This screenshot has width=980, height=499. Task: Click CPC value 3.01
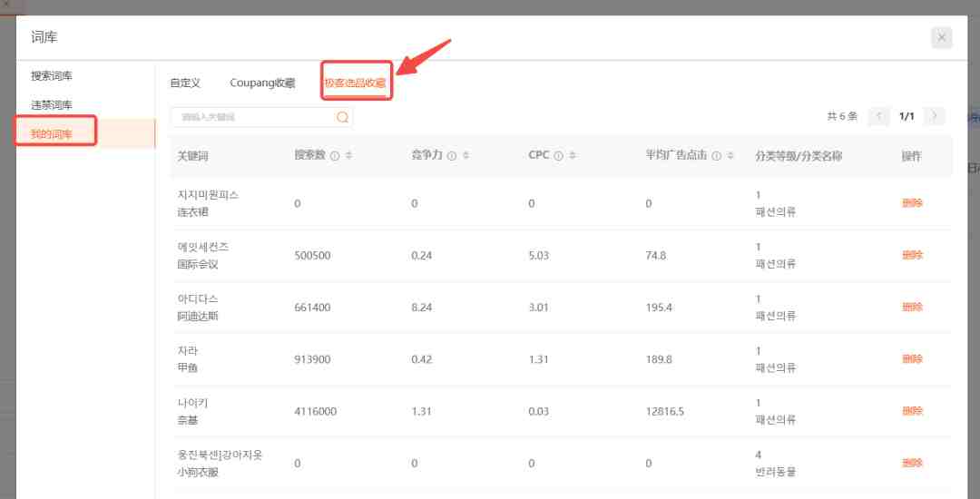pyautogui.click(x=539, y=308)
